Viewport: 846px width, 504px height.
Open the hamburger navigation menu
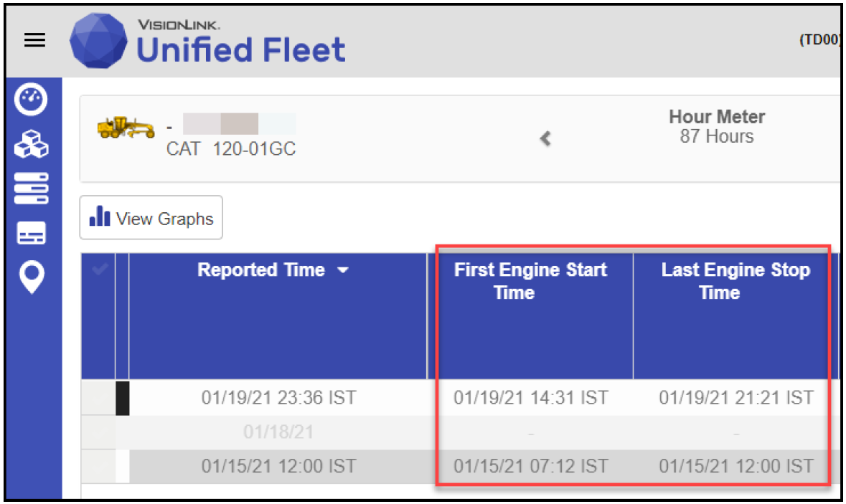34,41
